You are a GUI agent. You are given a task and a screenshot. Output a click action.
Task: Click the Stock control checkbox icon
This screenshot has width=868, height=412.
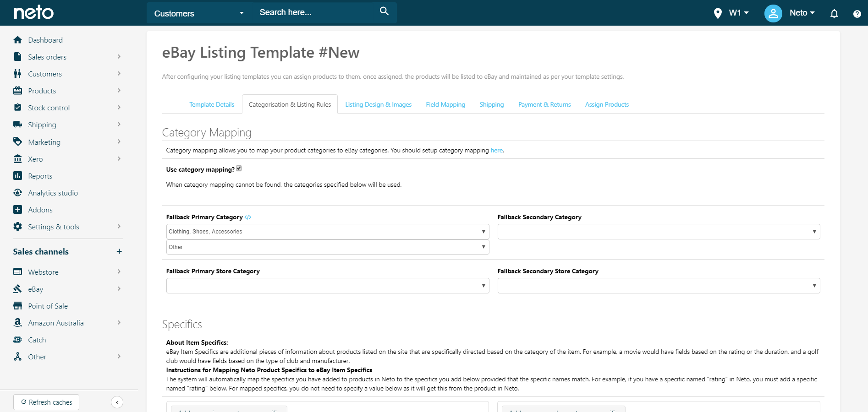18,108
